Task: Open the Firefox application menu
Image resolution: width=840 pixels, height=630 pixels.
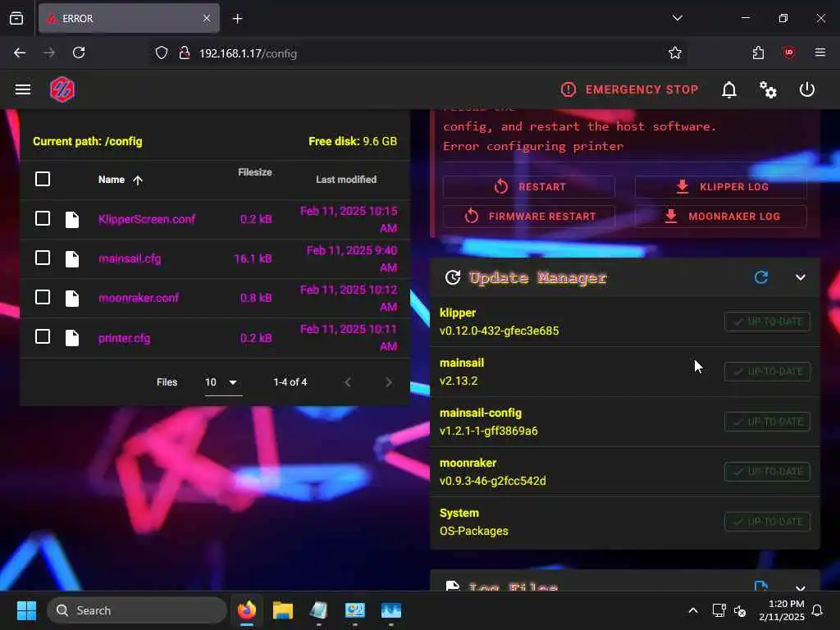Action: click(820, 52)
